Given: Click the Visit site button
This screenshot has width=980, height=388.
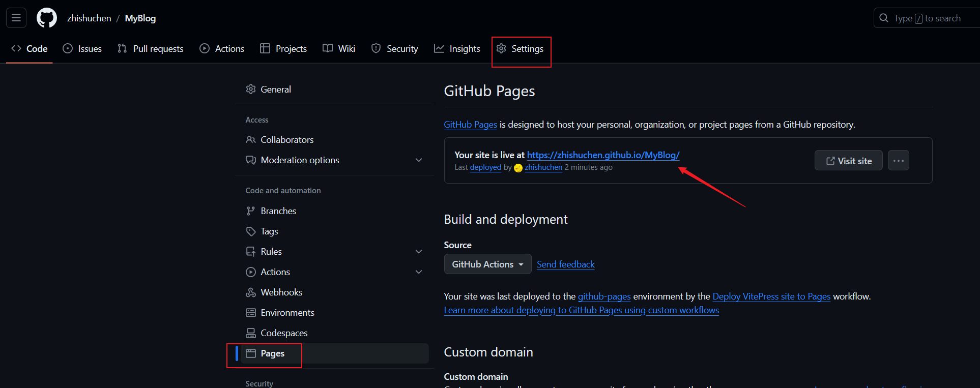Looking at the screenshot, I should (848, 161).
